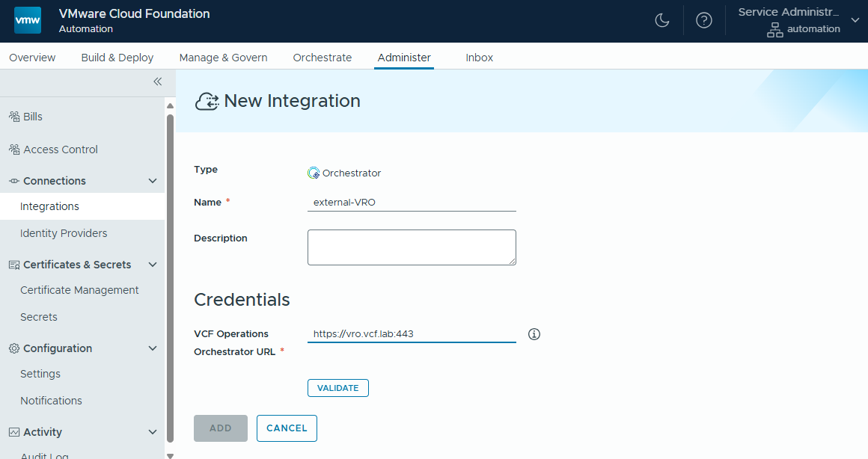
Task: Click the Access Control sidebar icon
Action: coord(14,150)
